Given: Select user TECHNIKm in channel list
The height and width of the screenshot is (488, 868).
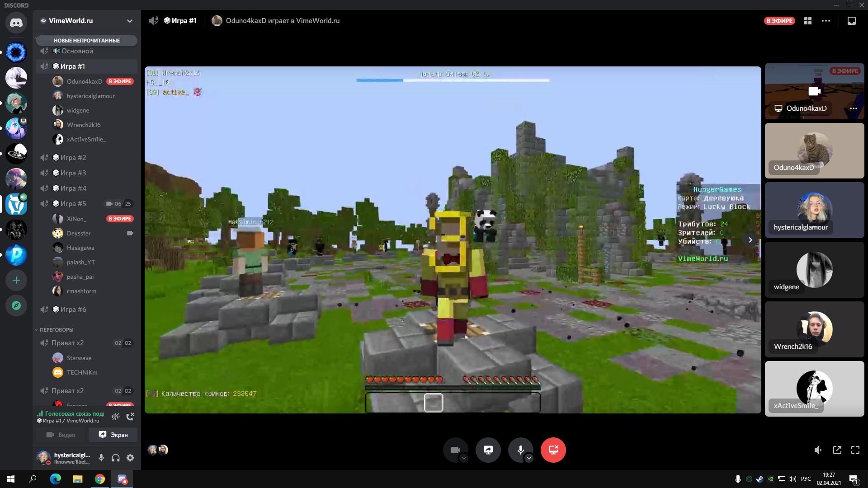Looking at the screenshot, I should tap(93, 372).
